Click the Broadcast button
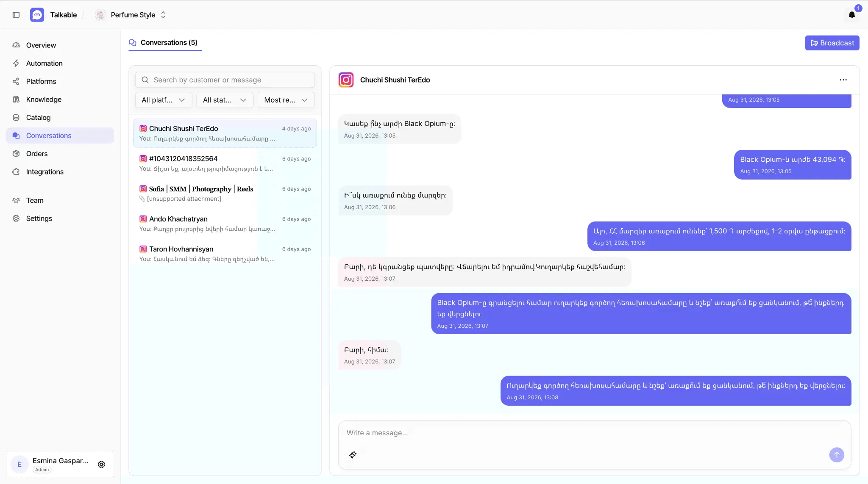Image resolution: width=868 pixels, height=484 pixels. pyautogui.click(x=832, y=43)
